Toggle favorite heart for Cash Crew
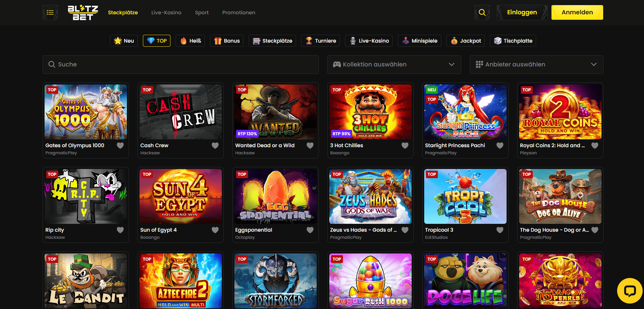The width and height of the screenshot is (644, 309). click(x=215, y=145)
